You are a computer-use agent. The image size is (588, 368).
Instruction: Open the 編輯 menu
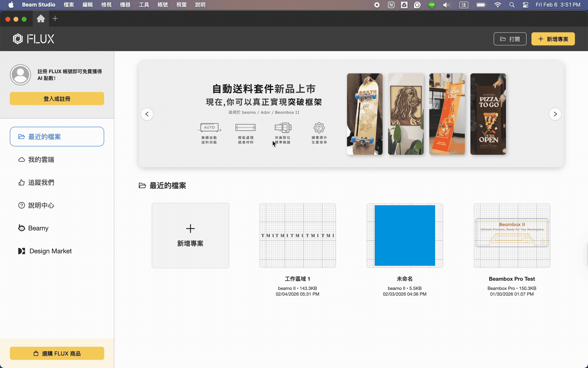pos(87,5)
